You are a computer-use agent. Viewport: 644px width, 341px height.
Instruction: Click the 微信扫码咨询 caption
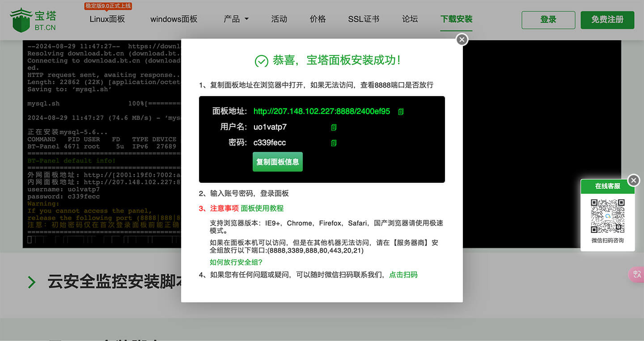607,240
